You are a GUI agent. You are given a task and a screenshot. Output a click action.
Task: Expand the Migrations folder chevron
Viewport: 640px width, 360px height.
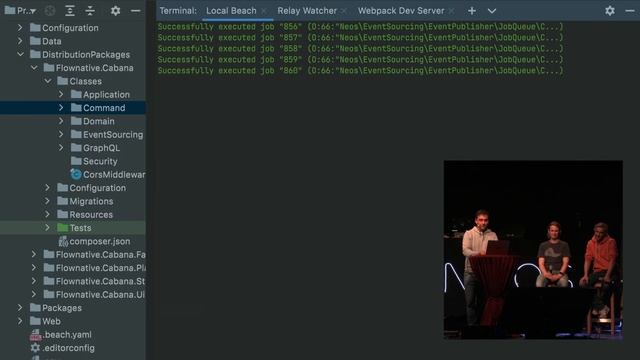click(47, 201)
